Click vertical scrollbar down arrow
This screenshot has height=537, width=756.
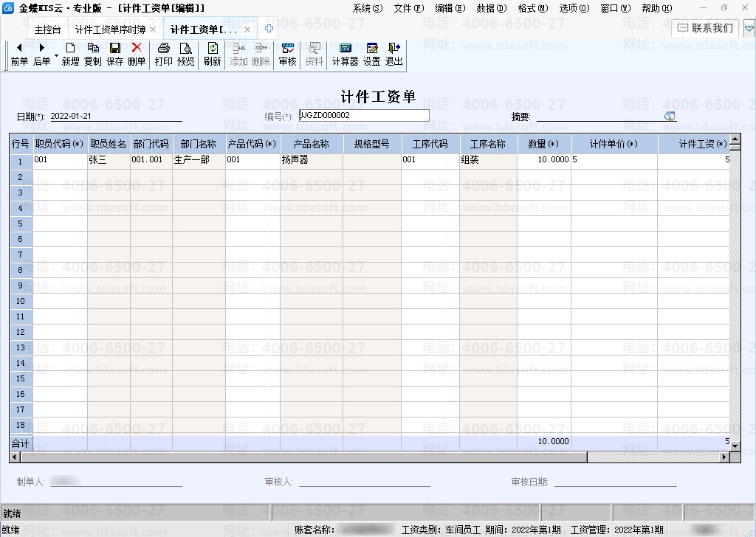point(735,446)
